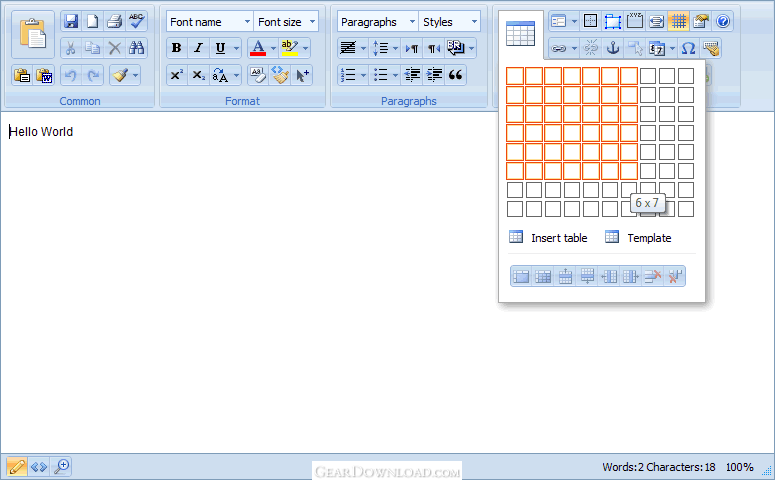This screenshot has height=480, width=775.
Task: Toggle the show table gridlines button
Action: [678, 21]
